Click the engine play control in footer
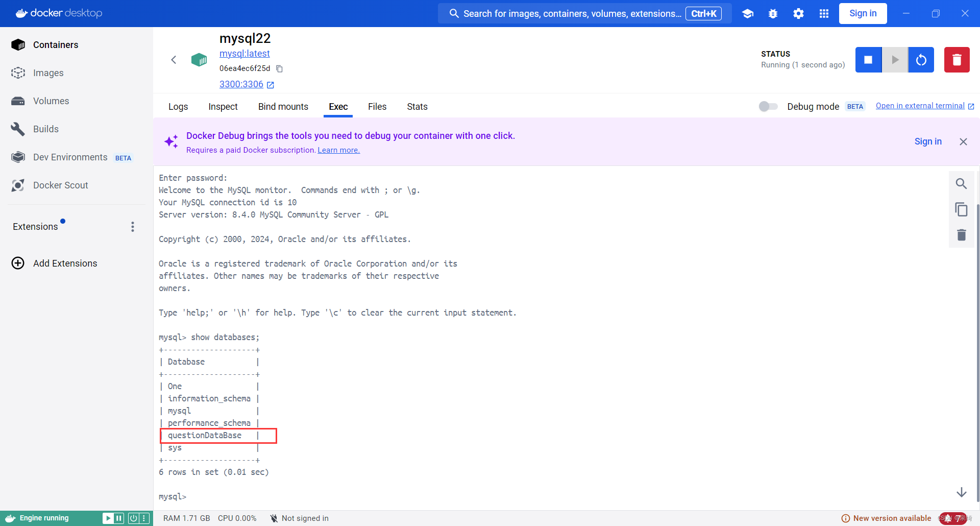Image resolution: width=980 pixels, height=526 pixels. tap(108, 518)
